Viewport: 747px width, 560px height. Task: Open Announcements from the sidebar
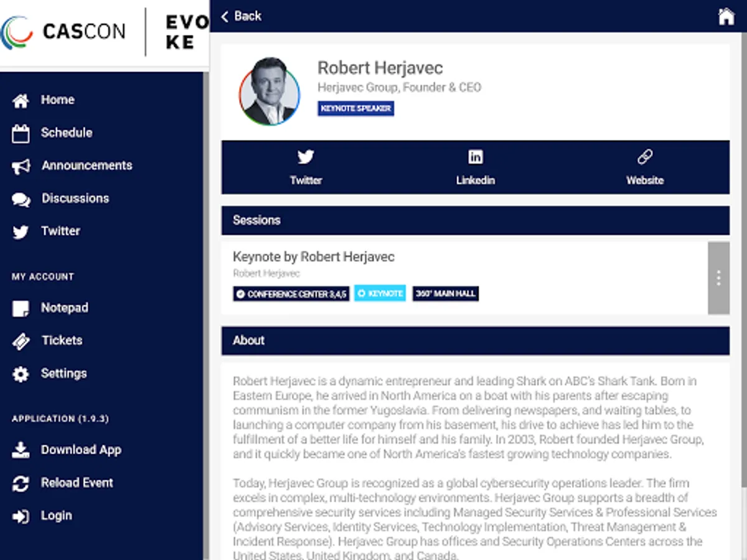click(x=87, y=166)
